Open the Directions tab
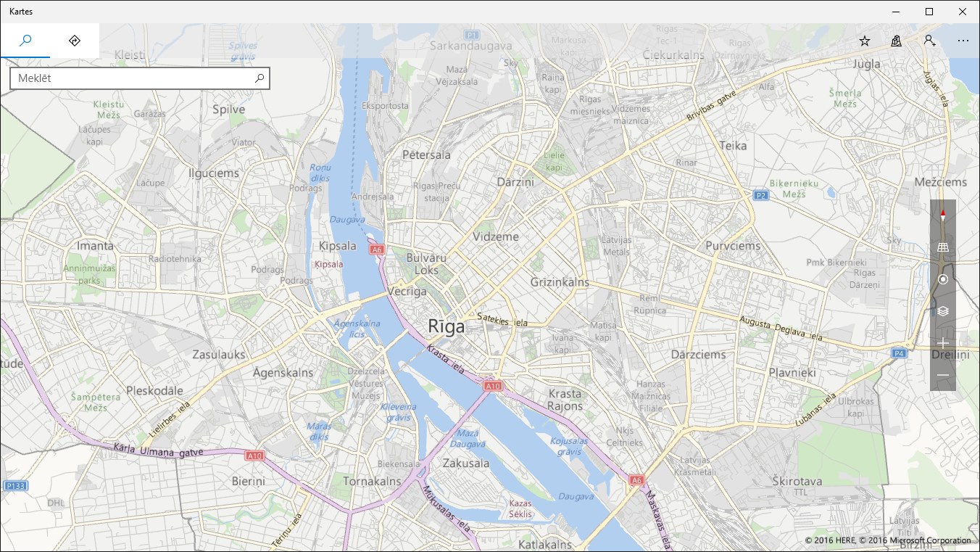This screenshot has height=552, width=980. [75, 41]
